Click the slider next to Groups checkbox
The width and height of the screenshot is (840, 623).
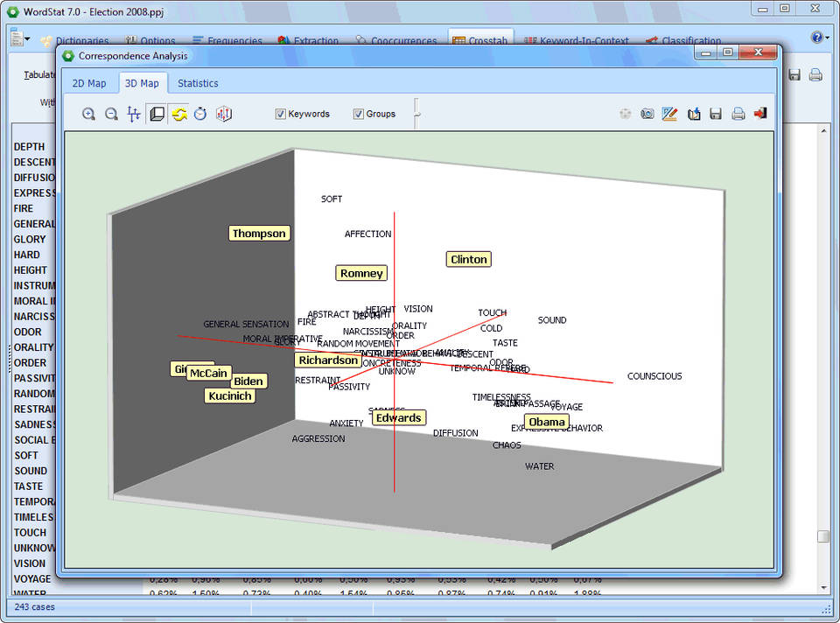tap(416, 112)
